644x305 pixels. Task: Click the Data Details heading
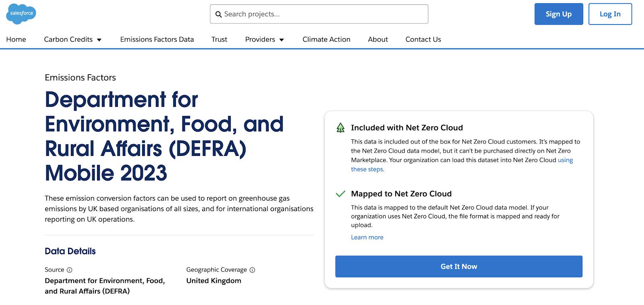click(x=70, y=251)
